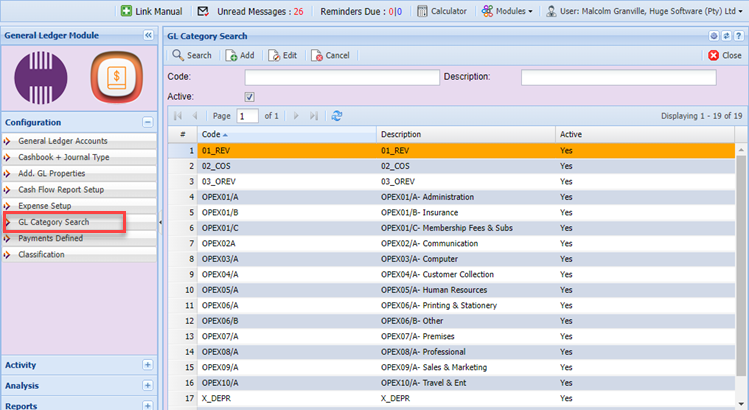
Task: Collapse the Configuration panel
Action: click(147, 123)
